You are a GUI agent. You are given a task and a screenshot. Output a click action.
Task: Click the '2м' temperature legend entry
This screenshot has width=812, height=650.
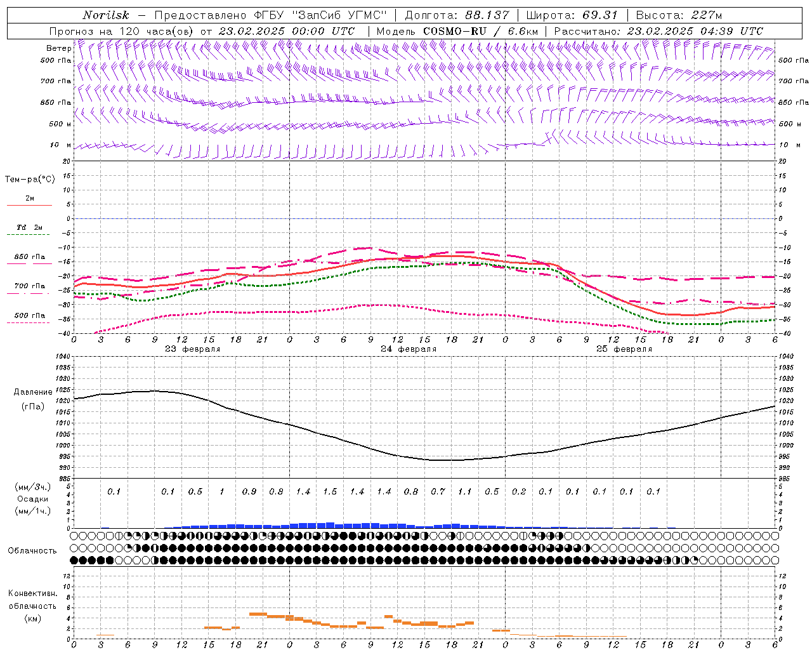click(30, 199)
